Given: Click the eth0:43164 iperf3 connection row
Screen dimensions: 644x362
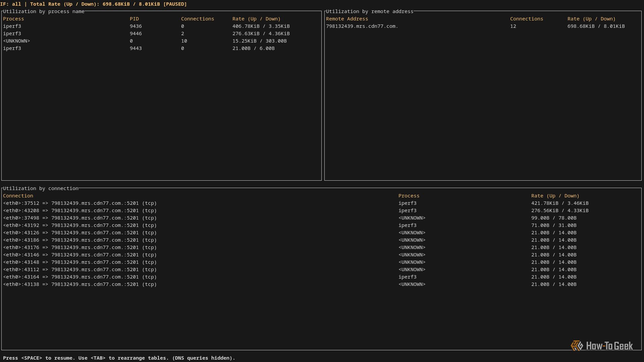Looking at the screenshot, I should point(80,277).
